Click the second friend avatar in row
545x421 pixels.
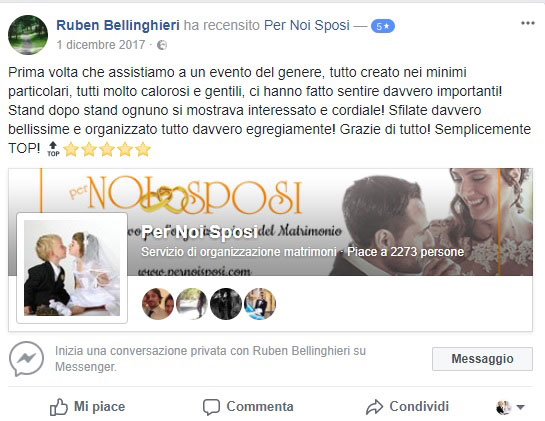point(192,304)
